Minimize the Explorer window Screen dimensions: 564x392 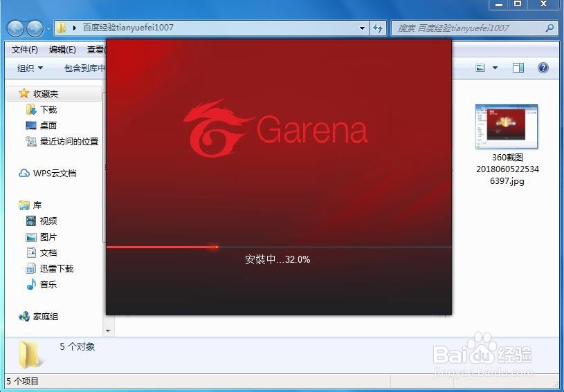pyautogui.click(x=498, y=5)
